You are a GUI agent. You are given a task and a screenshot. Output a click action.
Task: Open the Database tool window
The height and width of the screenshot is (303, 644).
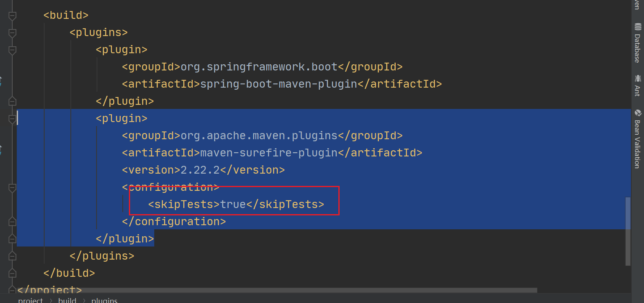(637, 43)
